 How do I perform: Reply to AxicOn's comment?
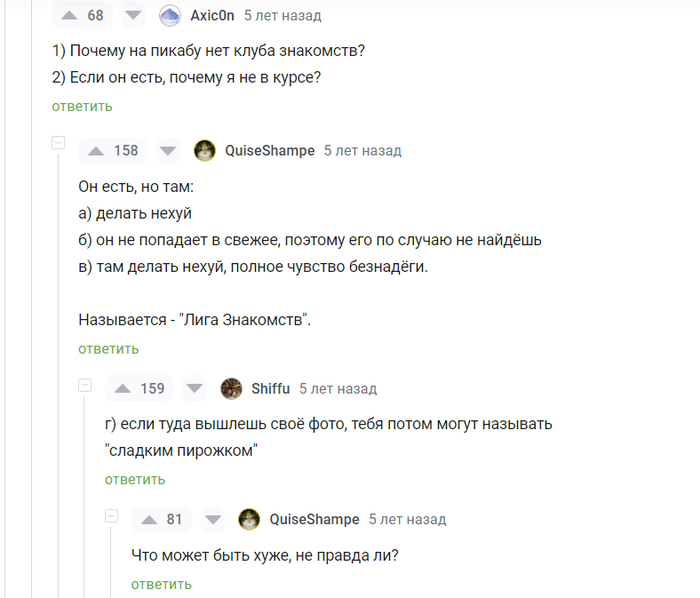tap(82, 106)
